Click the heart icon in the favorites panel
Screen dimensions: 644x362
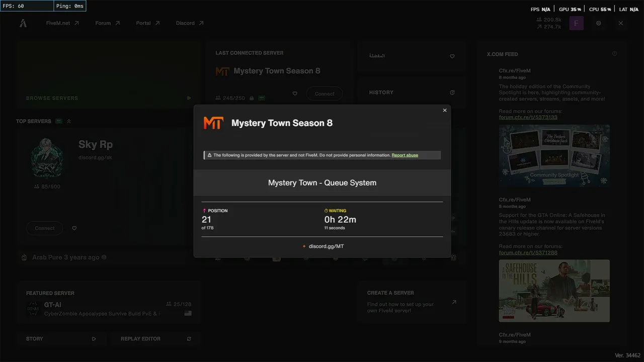point(452,56)
